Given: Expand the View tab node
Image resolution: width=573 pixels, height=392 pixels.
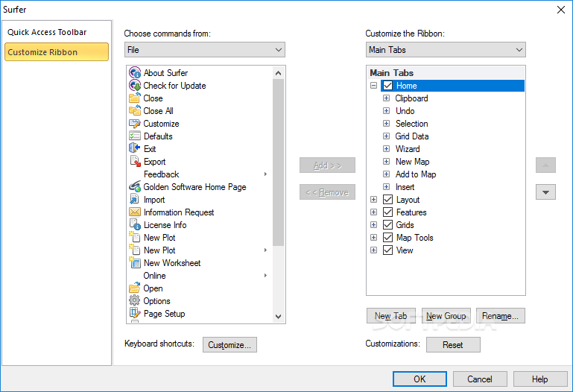Looking at the screenshot, I should [373, 250].
